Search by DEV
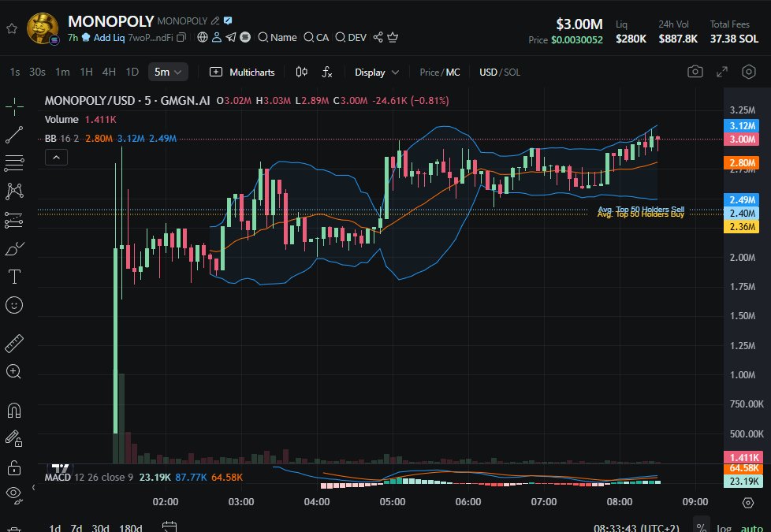 pyautogui.click(x=351, y=37)
